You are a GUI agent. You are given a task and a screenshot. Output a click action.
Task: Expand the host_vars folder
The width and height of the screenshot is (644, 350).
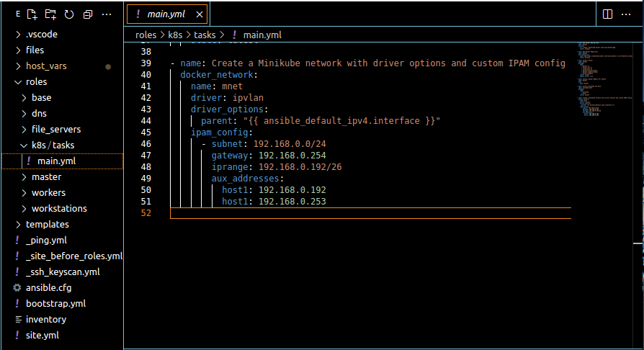click(46, 66)
